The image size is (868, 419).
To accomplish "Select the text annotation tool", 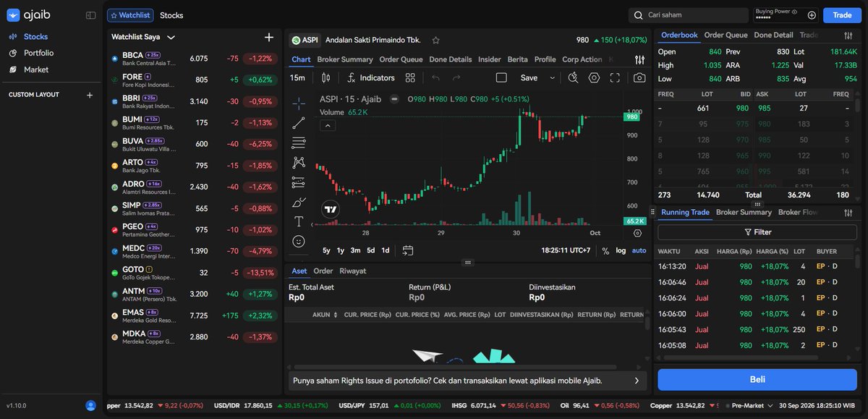I will tap(299, 221).
